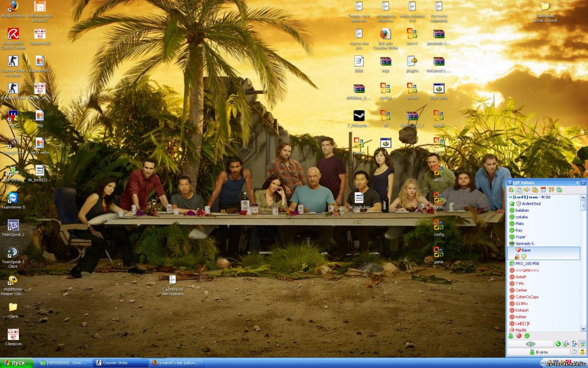This screenshot has width=588, height=368.
Task: Toggle sound in QIP Infium toolbar
Action: pyautogui.click(x=527, y=190)
